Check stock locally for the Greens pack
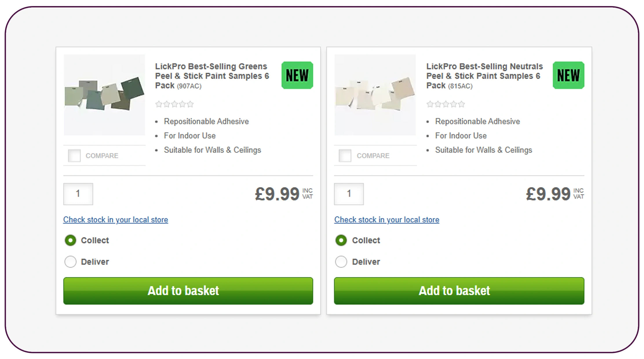 coord(115,220)
